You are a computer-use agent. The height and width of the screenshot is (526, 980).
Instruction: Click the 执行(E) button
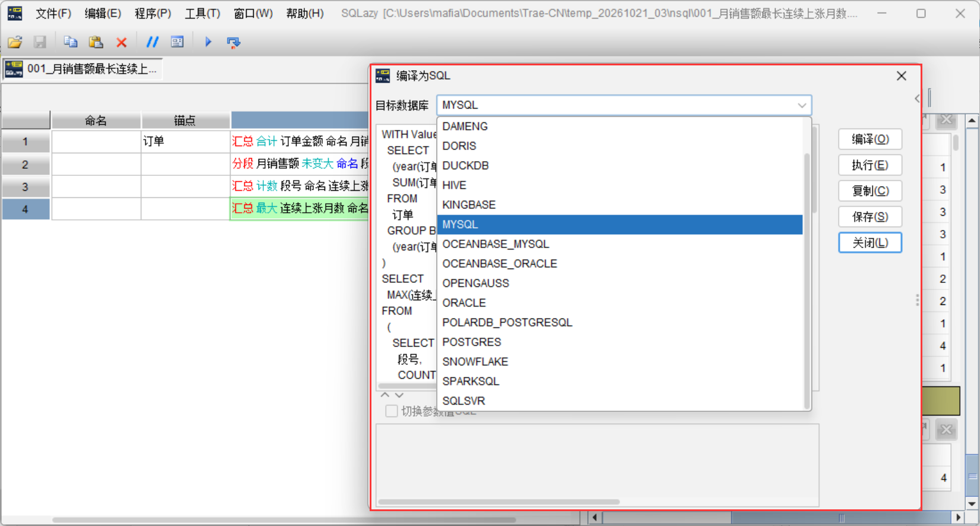(870, 165)
